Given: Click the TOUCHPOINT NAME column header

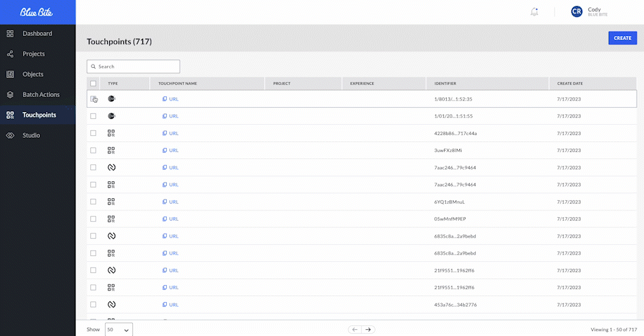Looking at the screenshot, I should [x=178, y=83].
